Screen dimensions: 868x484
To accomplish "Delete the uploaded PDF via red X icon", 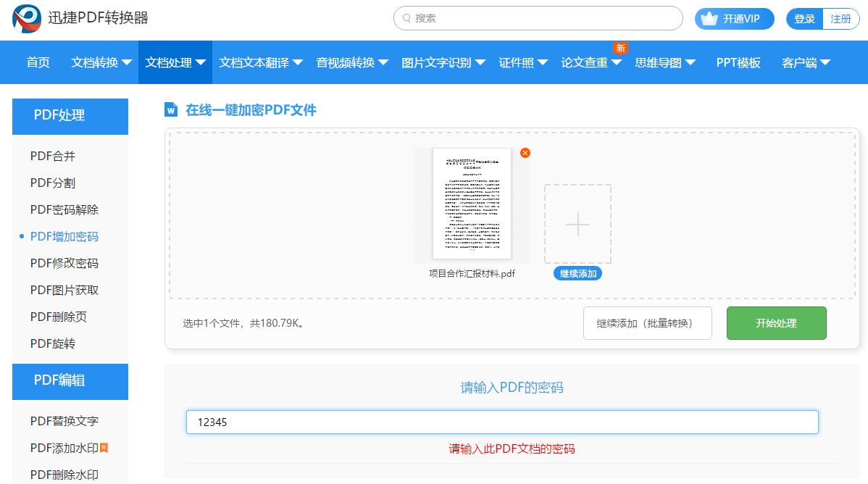I will pos(525,153).
